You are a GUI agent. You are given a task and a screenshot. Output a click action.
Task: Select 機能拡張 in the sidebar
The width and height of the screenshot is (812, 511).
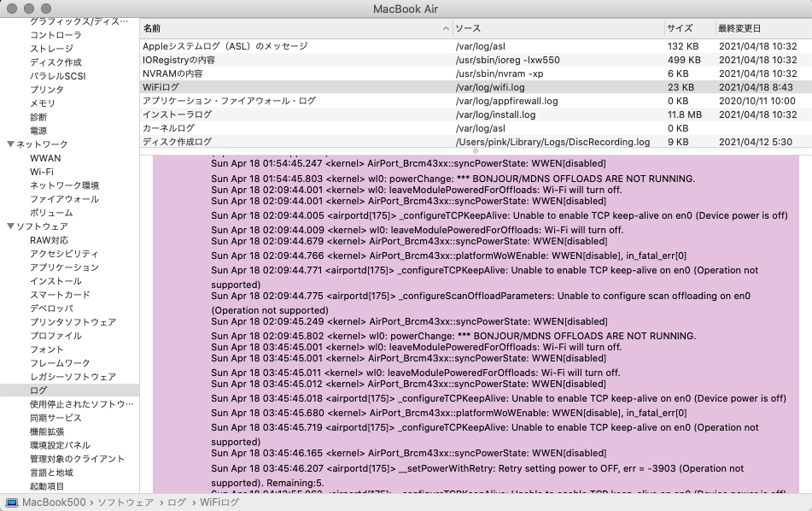point(46,432)
